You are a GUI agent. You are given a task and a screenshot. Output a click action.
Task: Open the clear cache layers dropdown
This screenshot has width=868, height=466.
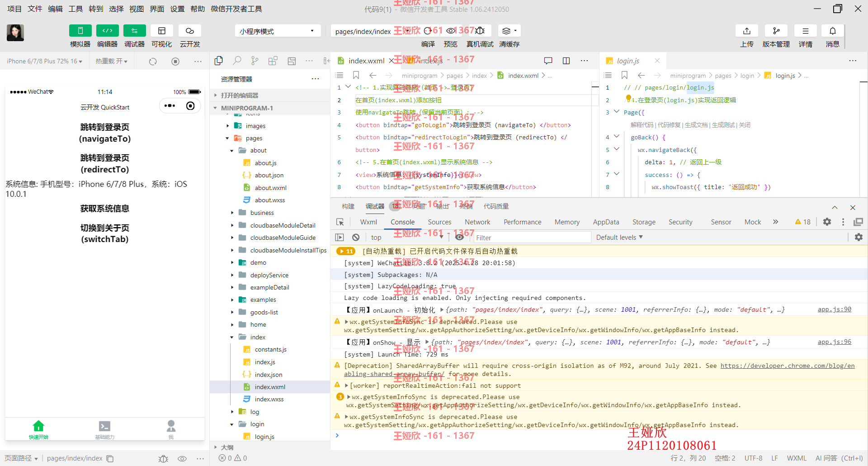pos(509,31)
